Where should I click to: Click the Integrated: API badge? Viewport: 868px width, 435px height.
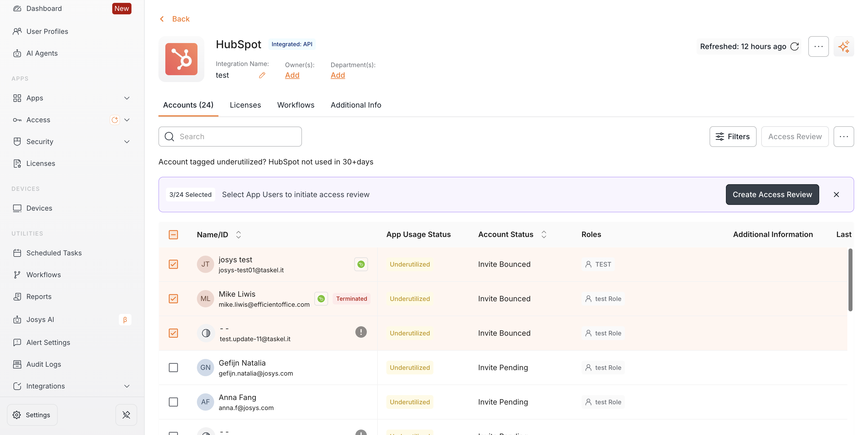coord(292,44)
